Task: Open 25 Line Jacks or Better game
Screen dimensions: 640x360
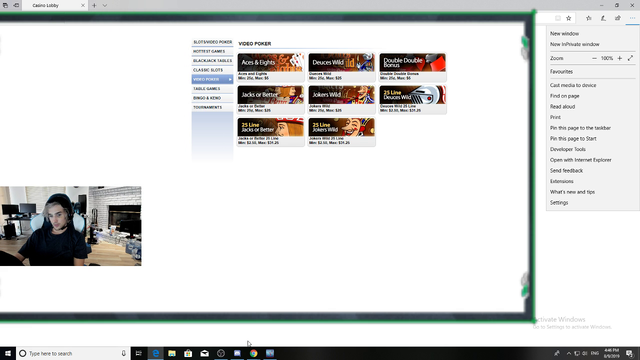Action: tap(271, 131)
